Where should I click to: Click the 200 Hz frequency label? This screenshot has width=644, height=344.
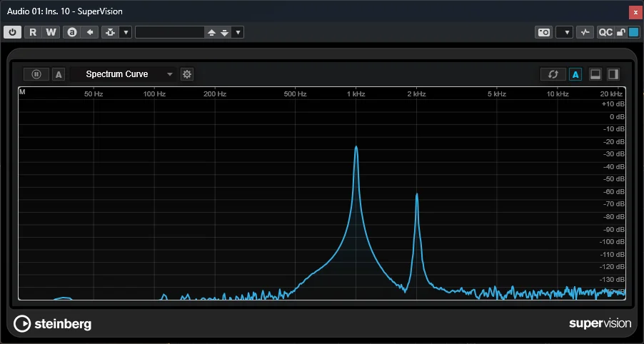(x=215, y=94)
